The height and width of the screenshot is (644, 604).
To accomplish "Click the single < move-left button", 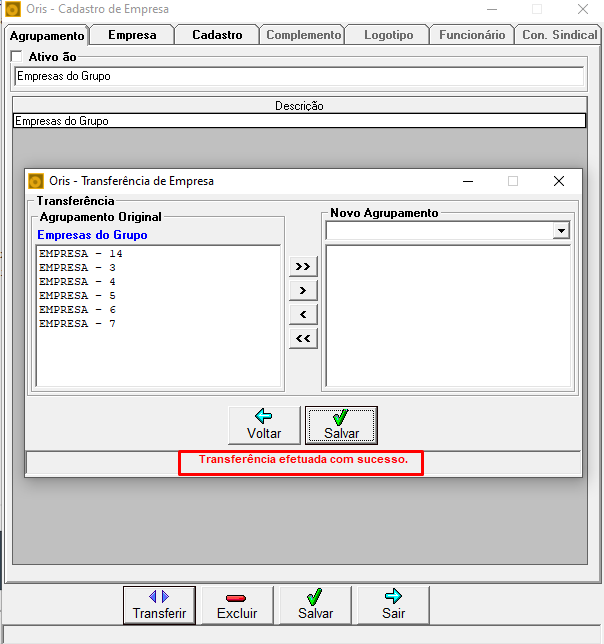I will click(303, 315).
